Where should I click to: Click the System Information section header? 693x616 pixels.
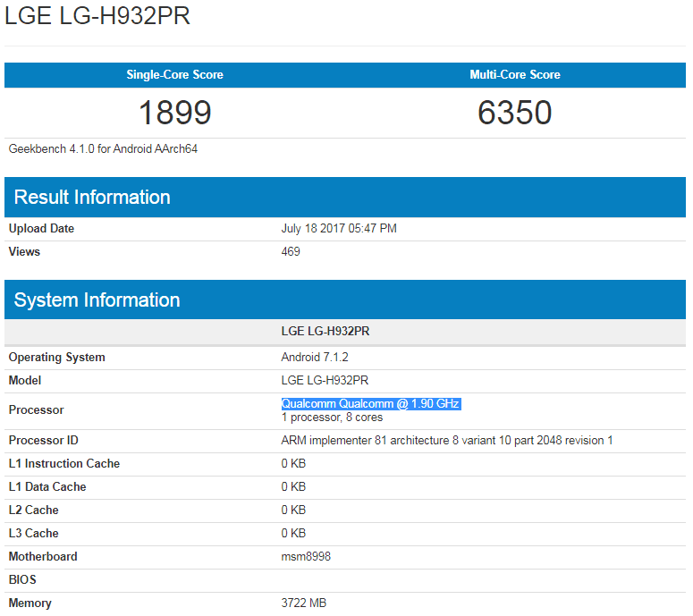97,300
